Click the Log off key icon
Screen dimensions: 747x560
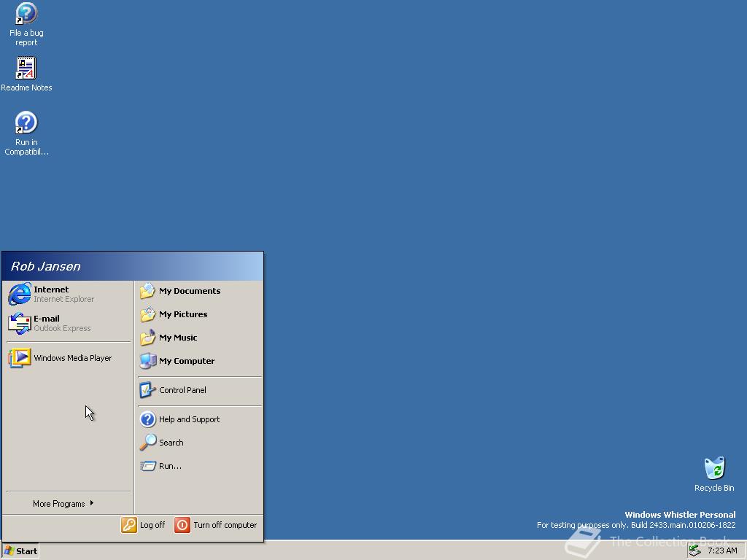[128, 525]
